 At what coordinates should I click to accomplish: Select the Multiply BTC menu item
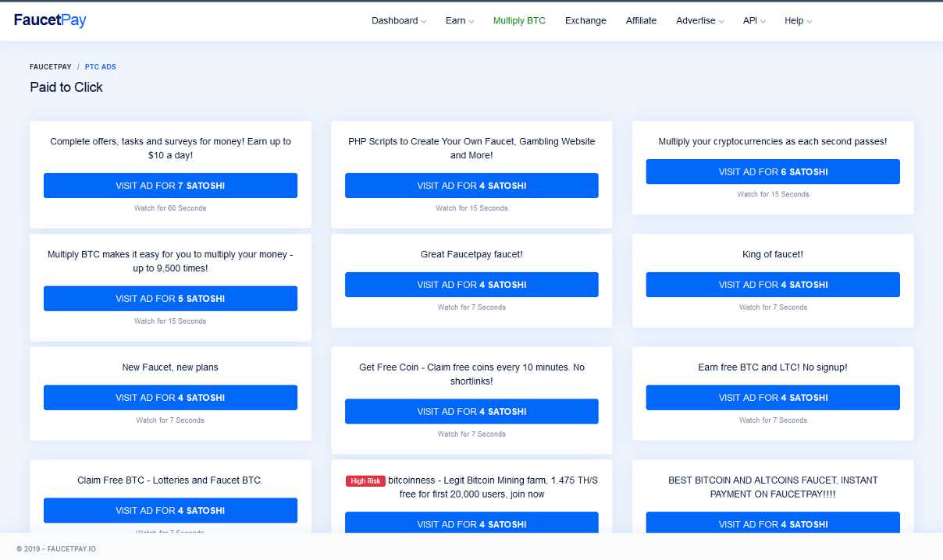(519, 20)
